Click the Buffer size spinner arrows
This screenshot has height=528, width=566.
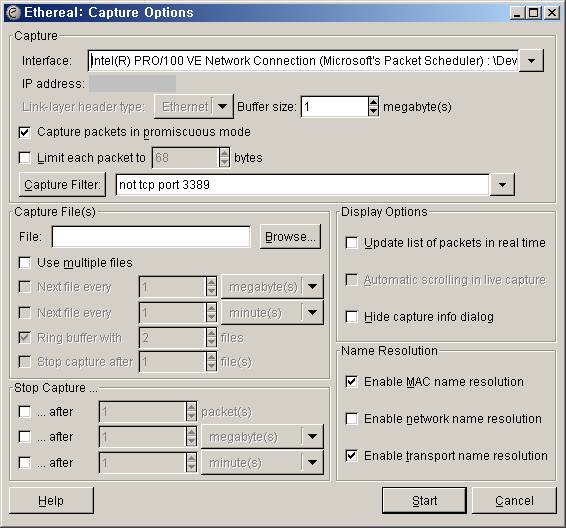[x=374, y=106]
